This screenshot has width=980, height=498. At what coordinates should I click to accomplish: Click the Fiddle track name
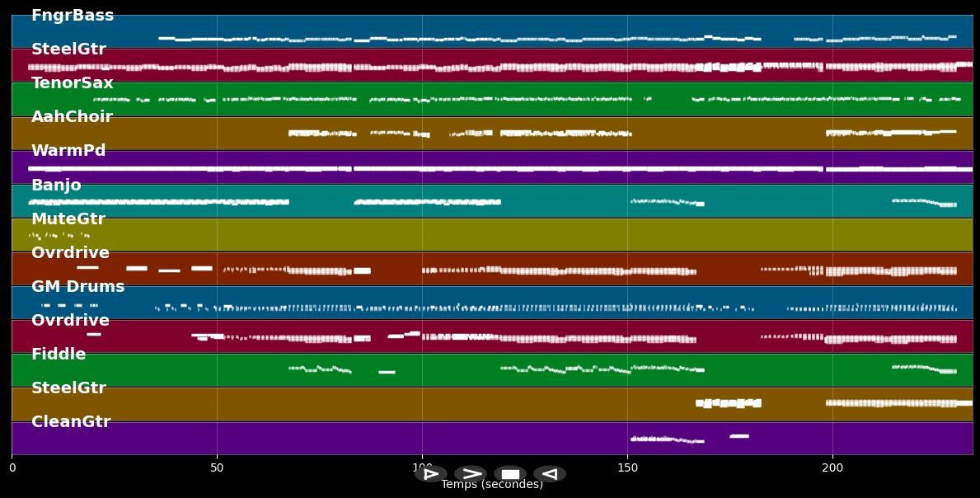click(59, 355)
